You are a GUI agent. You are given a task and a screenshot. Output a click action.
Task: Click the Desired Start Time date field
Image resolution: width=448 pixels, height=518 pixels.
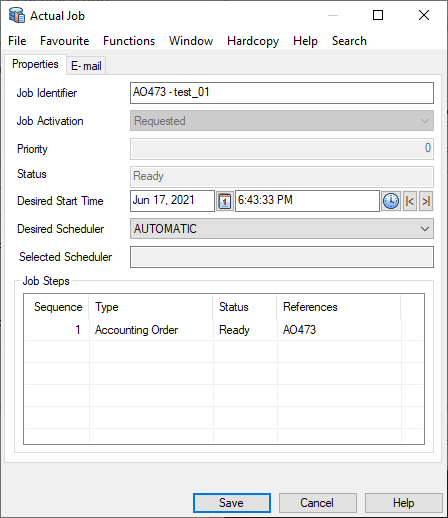point(172,201)
